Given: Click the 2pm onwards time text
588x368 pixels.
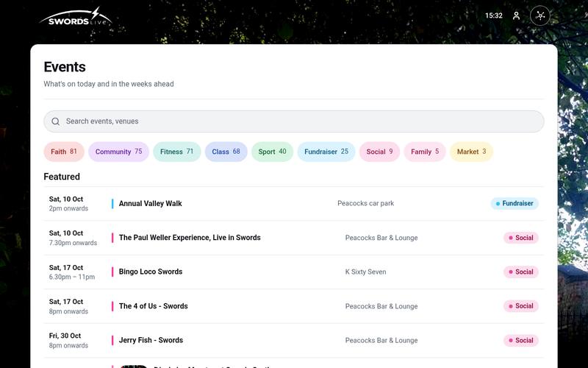Looking at the screenshot, I should (68, 208).
